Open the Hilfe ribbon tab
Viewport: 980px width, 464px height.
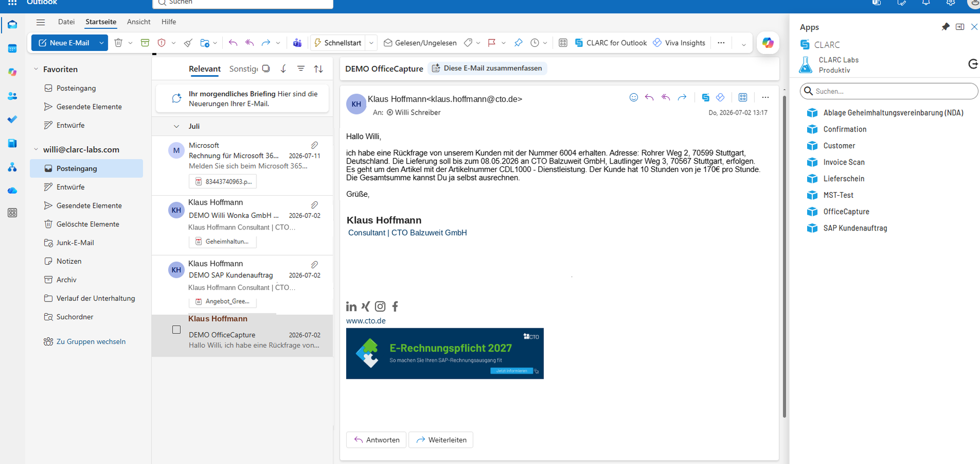(x=169, y=22)
